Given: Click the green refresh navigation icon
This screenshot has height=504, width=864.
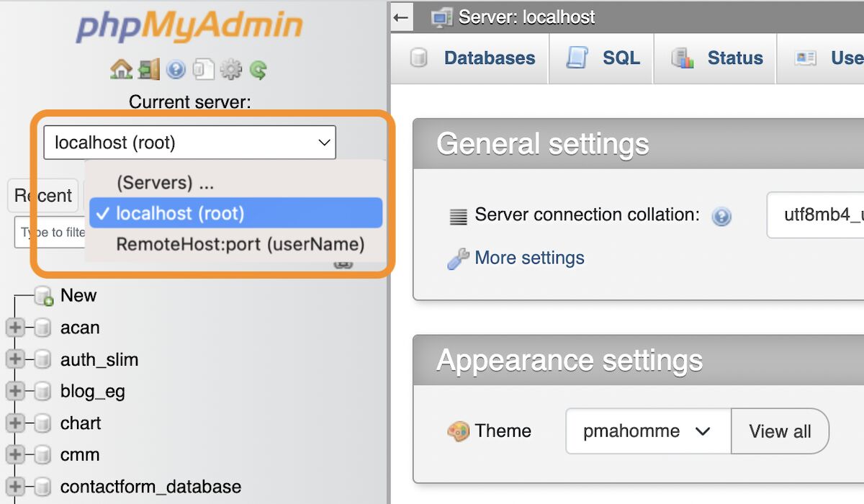Looking at the screenshot, I should [x=258, y=69].
